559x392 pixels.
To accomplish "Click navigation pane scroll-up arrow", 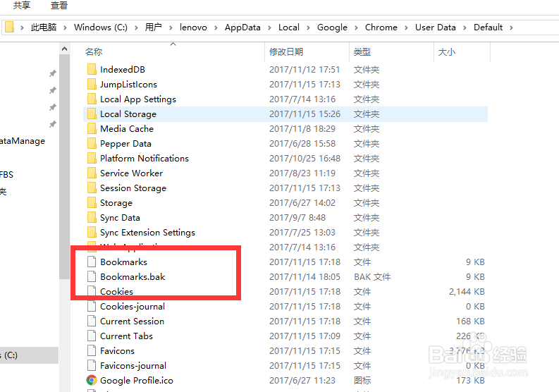I will [x=65, y=49].
